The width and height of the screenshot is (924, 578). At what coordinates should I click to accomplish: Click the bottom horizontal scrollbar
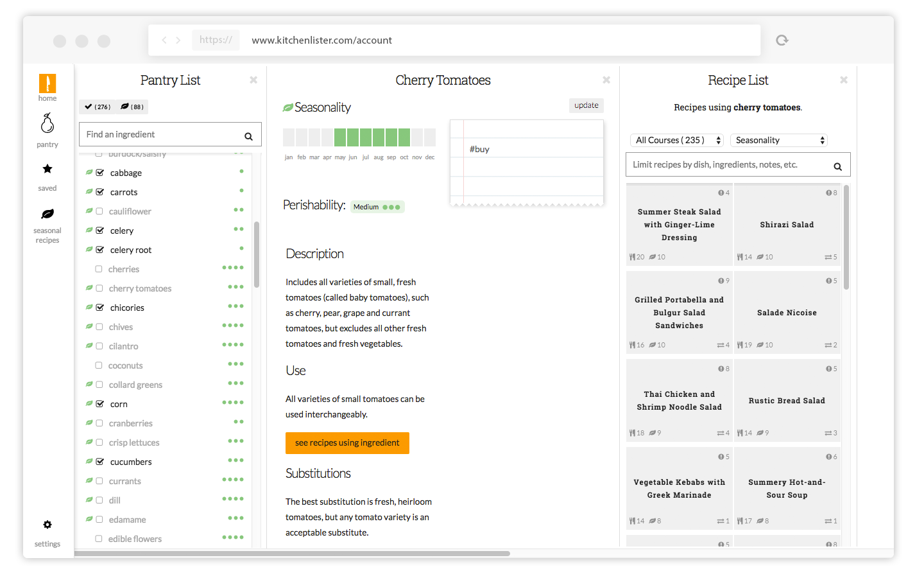coord(292,553)
